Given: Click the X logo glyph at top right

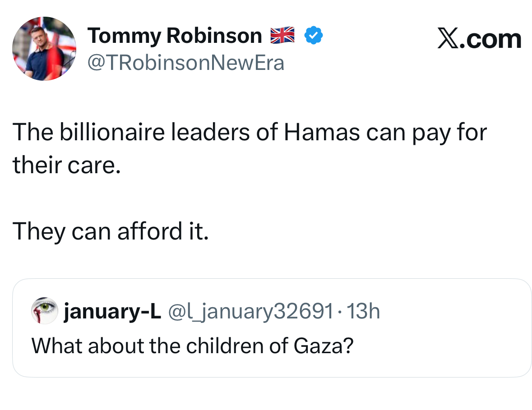Looking at the screenshot, I should pyautogui.click(x=449, y=39).
